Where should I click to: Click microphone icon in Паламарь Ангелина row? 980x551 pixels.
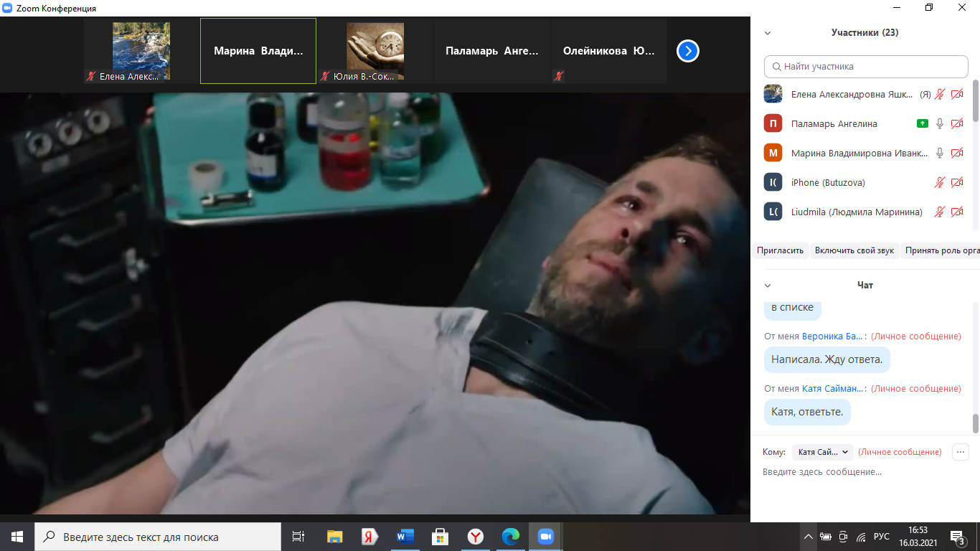tap(940, 123)
